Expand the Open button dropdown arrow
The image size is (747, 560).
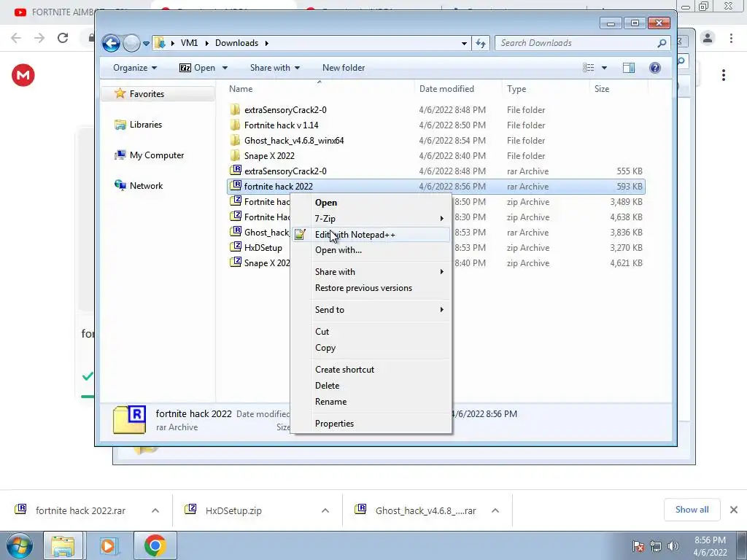pyautogui.click(x=225, y=68)
